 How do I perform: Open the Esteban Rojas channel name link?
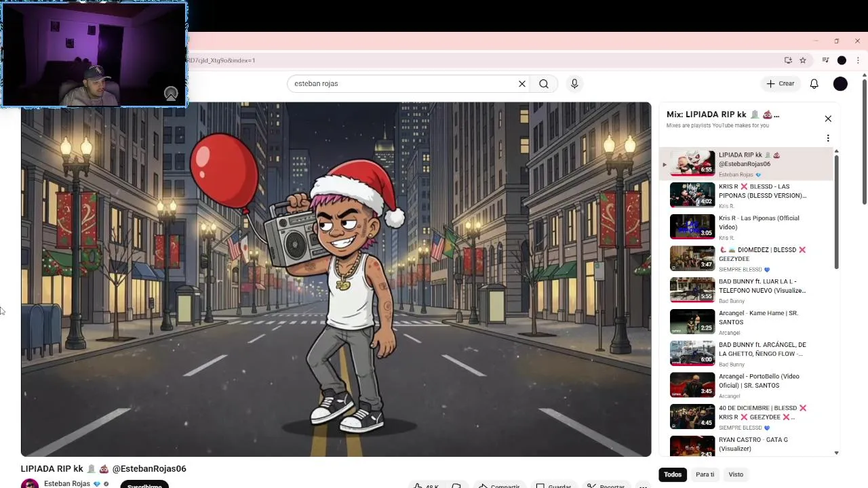(x=67, y=484)
